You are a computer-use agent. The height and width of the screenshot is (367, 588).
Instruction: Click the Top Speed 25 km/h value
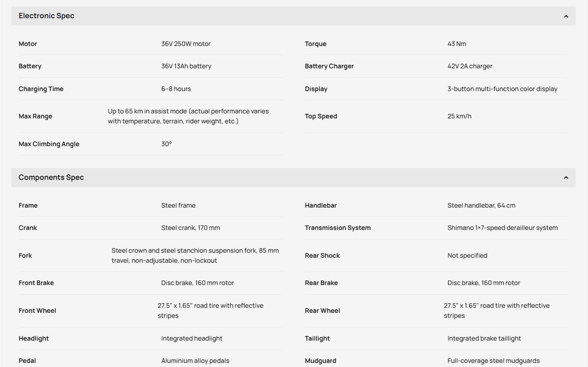[459, 117]
